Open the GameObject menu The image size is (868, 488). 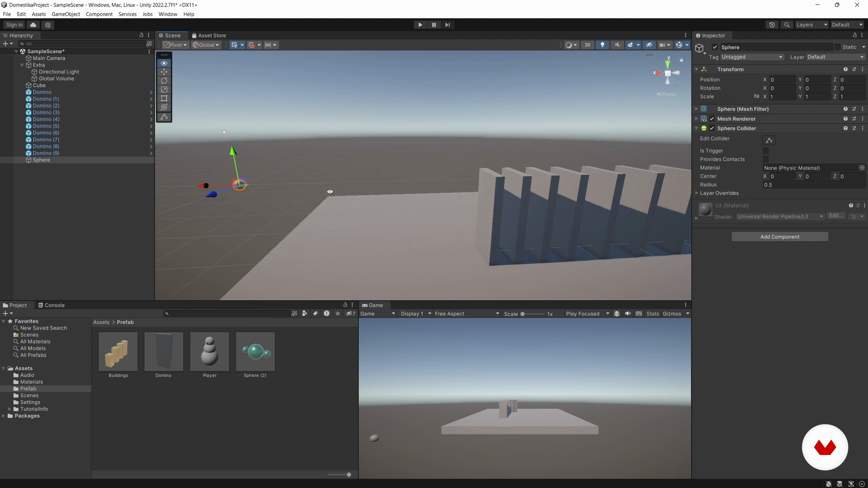pos(66,14)
